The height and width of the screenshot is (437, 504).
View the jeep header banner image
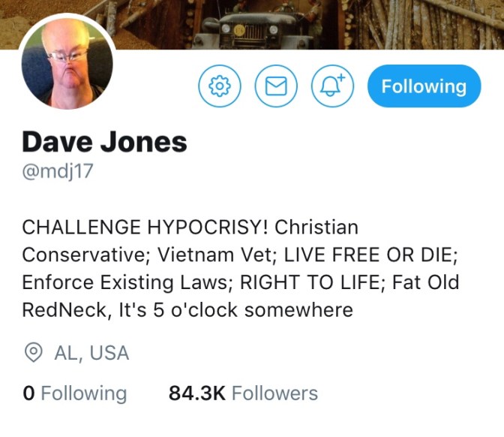[252, 25]
